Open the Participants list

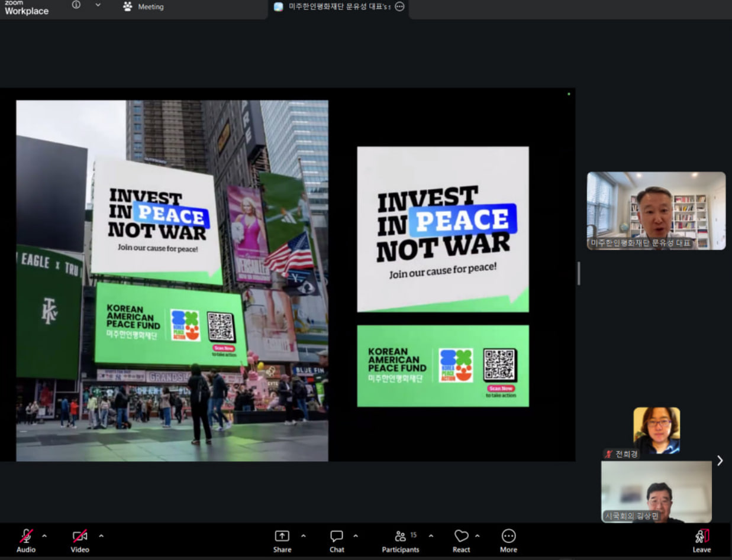[x=401, y=540]
